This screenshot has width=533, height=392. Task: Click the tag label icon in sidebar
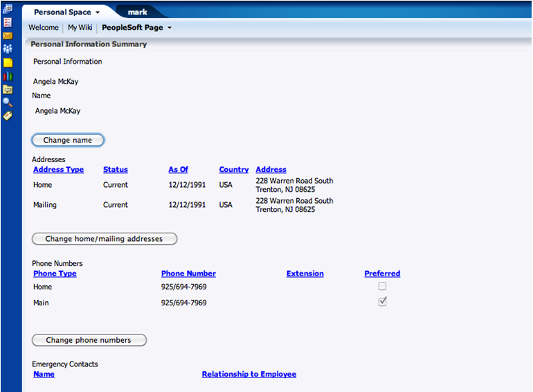(8, 116)
